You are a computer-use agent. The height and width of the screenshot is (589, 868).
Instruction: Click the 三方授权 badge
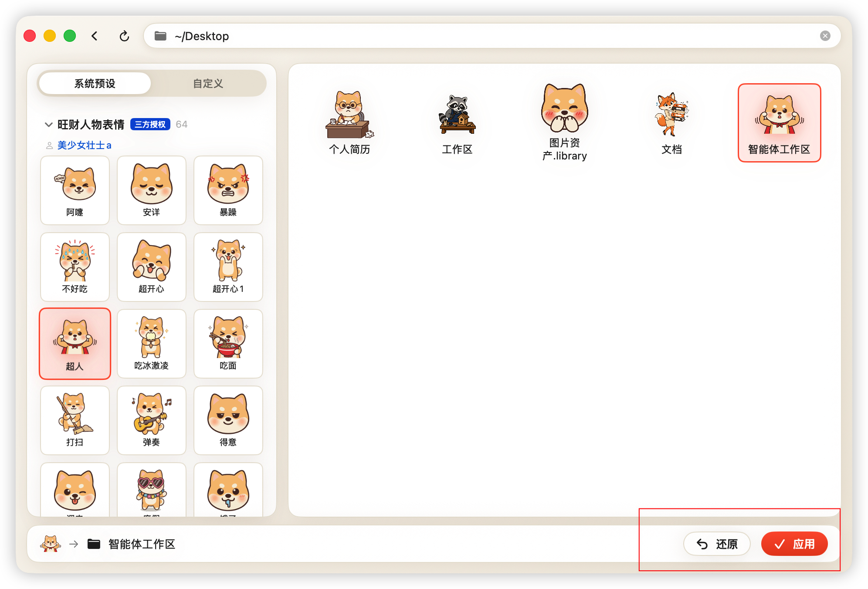click(150, 125)
